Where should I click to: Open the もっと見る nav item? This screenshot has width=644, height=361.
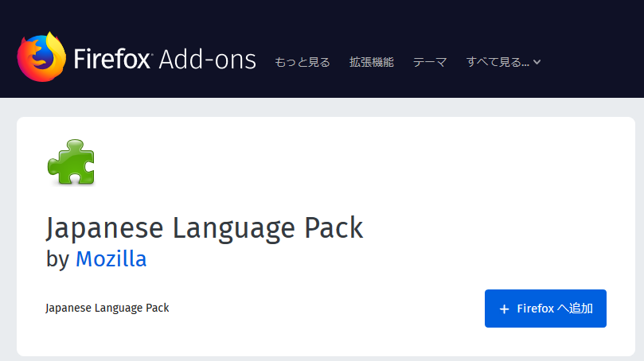[x=302, y=62]
